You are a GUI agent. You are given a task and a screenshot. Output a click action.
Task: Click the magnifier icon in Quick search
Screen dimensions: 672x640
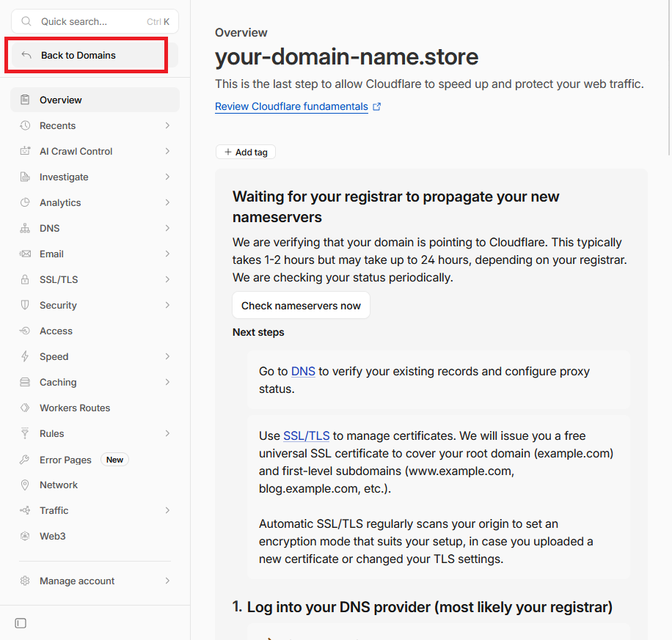(x=26, y=21)
